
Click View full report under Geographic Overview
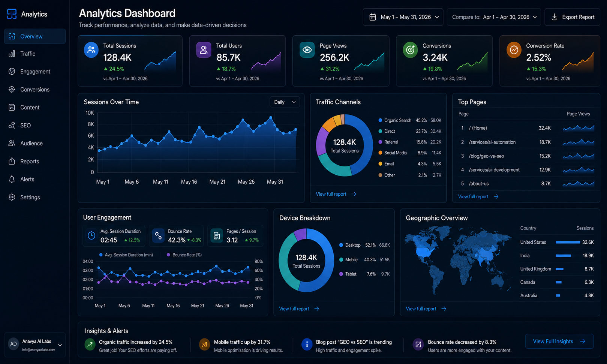click(426, 309)
